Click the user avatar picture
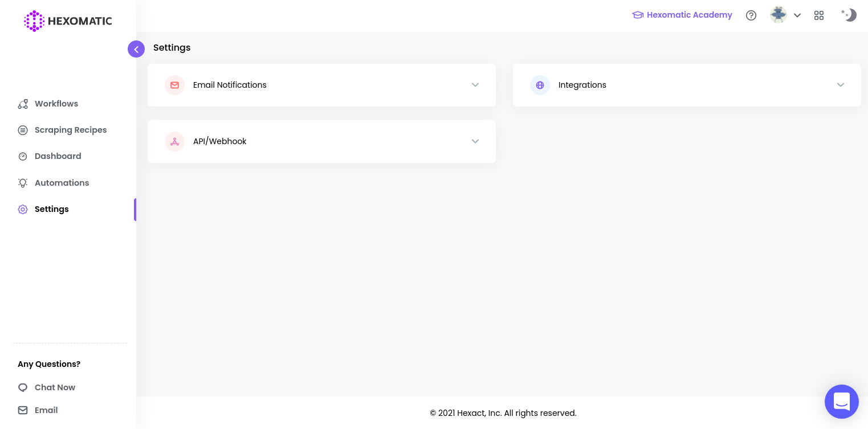Image resolution: width=868 pixels, height=429 pixels. coord(778,15)
